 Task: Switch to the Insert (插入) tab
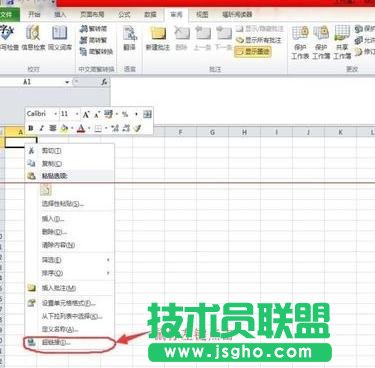60,14
